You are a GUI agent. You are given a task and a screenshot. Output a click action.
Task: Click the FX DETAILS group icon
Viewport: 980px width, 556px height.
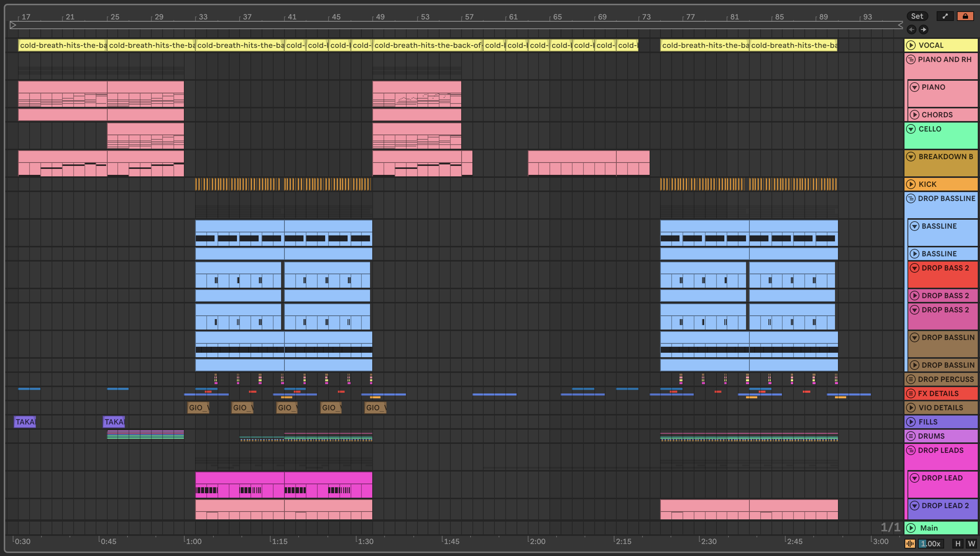911,393
